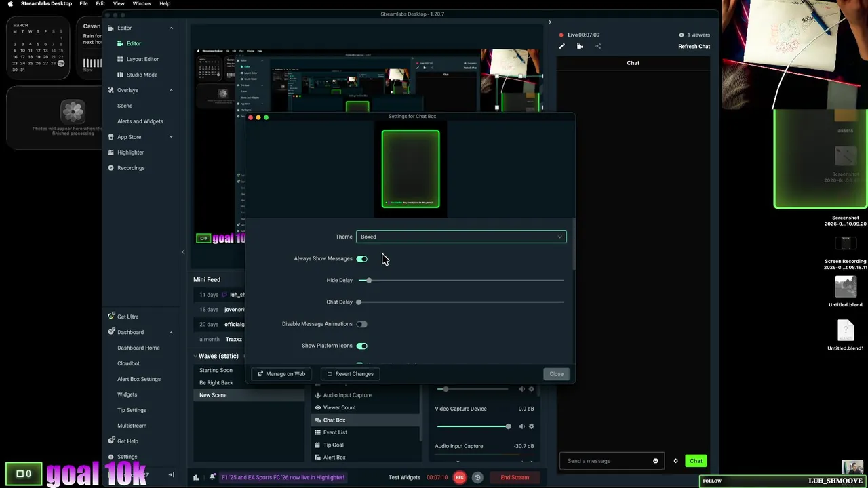Viewport: 868px width, 488px height.
Task: Open the Theme dropdown showing Boxed
Action: [x=461, y=237]
